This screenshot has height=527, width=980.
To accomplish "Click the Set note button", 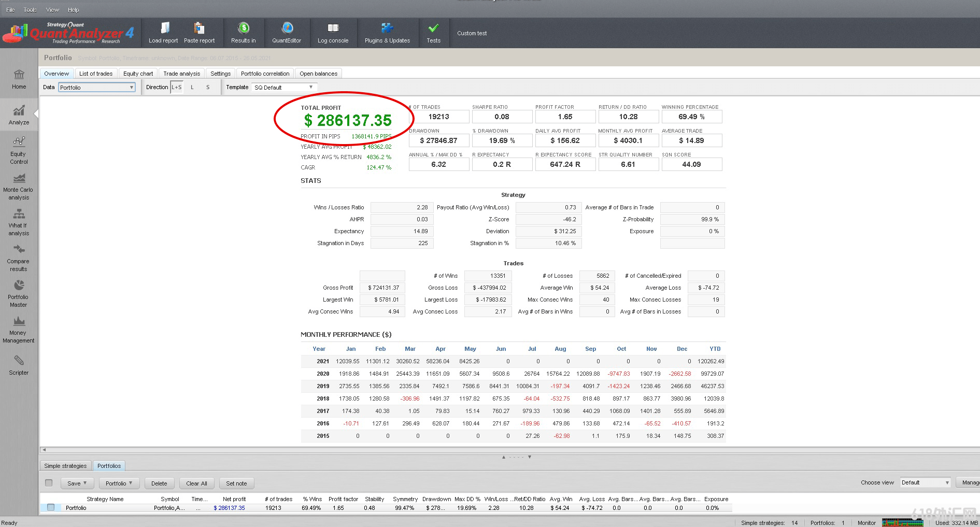I will [x=236, y=483].
